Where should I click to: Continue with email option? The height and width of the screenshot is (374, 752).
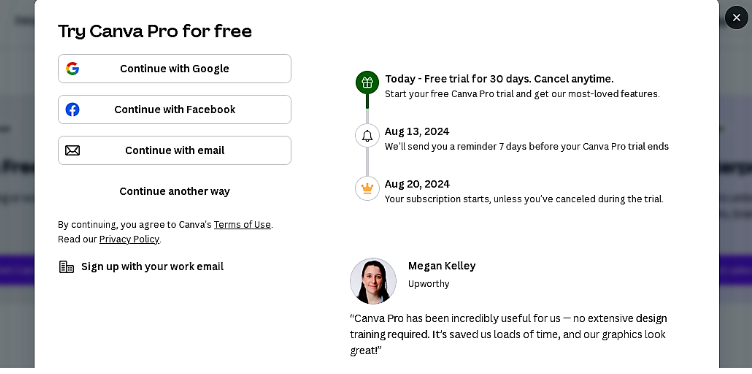175,151
